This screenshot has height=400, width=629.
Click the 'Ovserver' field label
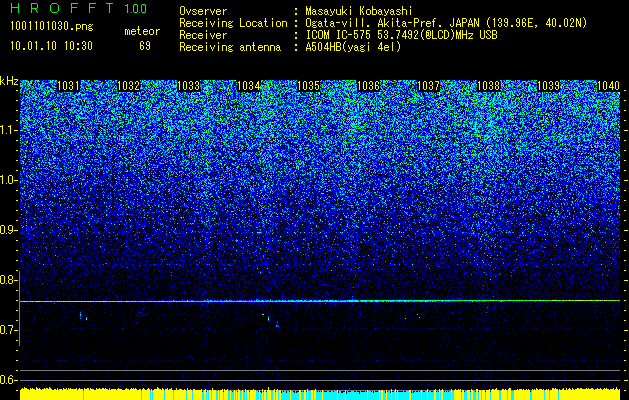click(x=203, y=11)
